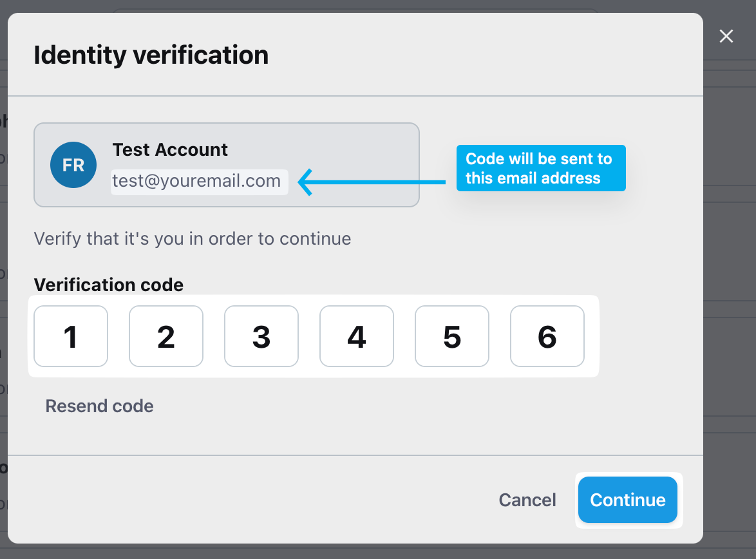Screen dimensions: 756x559
Task: Focus the third code box showing 3
Action: tap(261, 336)
